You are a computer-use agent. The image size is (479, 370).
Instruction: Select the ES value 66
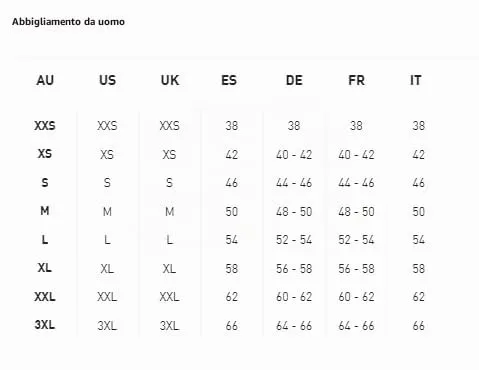point(232,326)
